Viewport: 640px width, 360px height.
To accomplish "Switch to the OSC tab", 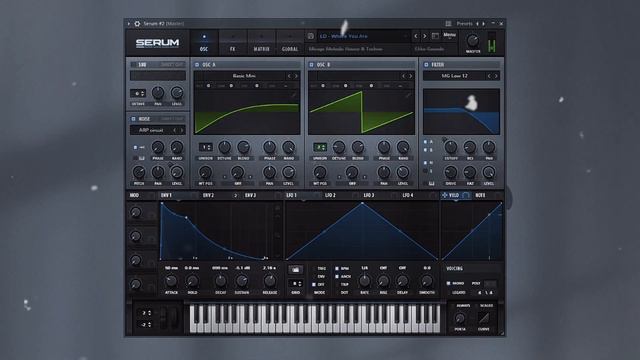I will tap(204, 42).
